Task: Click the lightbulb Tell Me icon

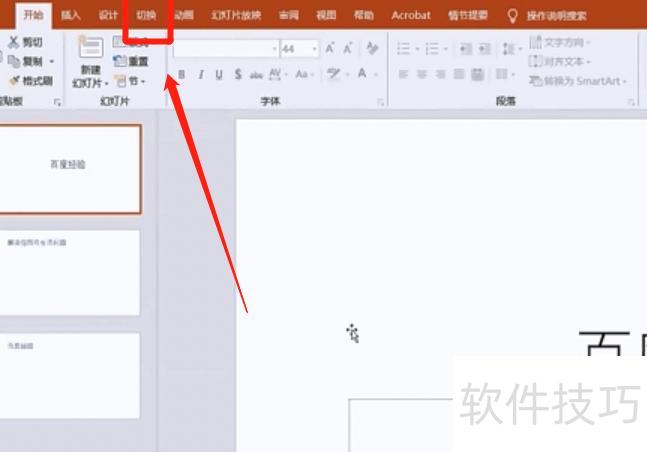Action: click(x=512, y=16)
